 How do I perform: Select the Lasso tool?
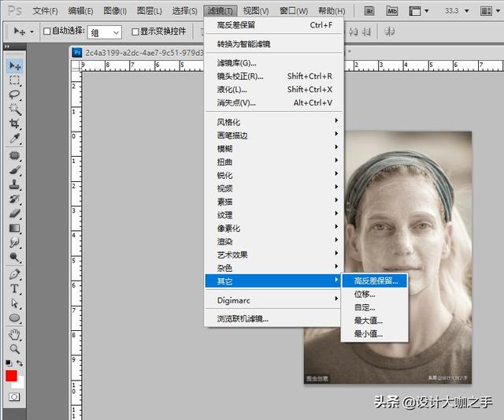14,95
